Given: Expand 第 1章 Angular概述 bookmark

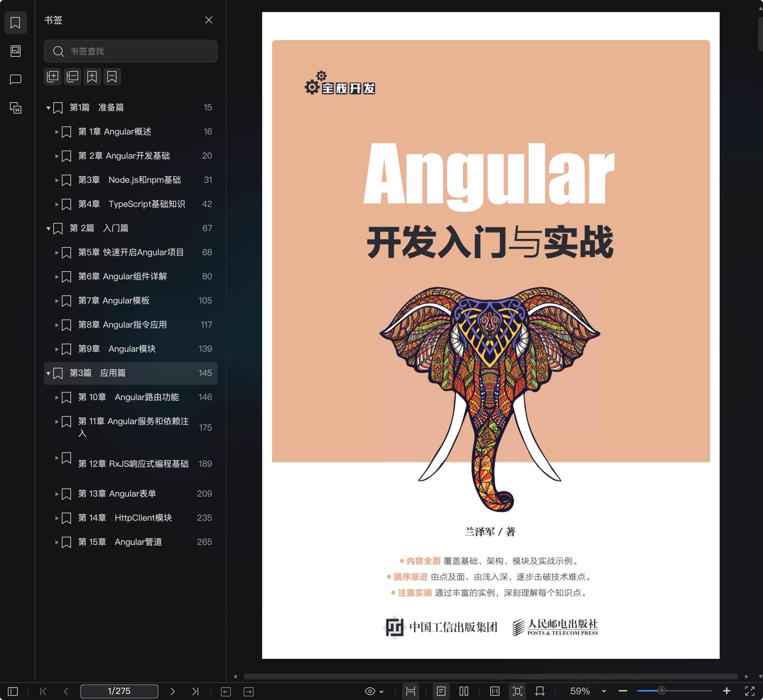Looking at the screenshot, I should [x=56, y=132].
